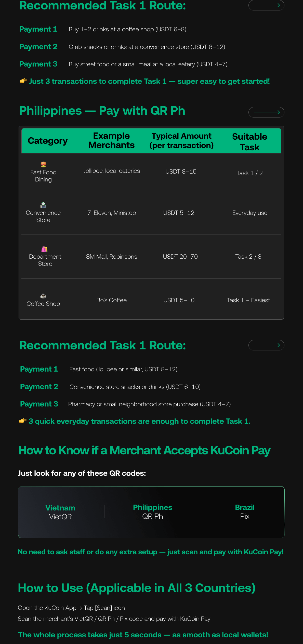Click the Example Merchants column header
This screenshot has height=644, width=303.
pyautogui.click(x=111, y=140)
